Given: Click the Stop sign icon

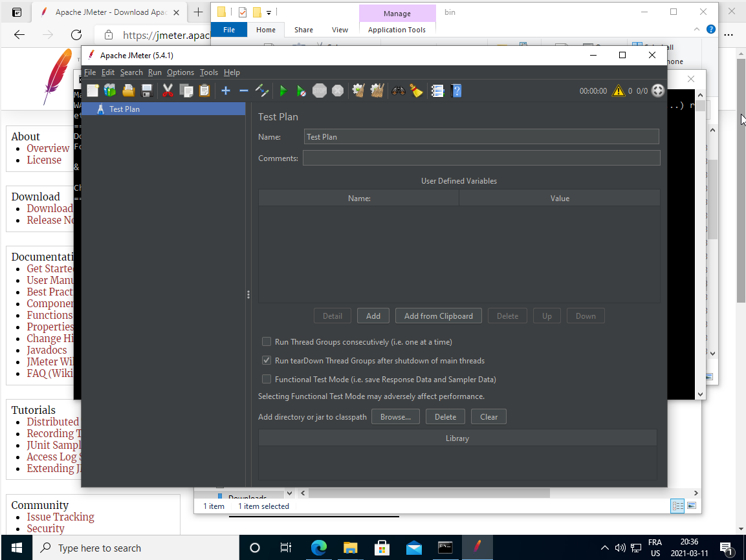Looking at the screenshot, I should coord(319,91).
